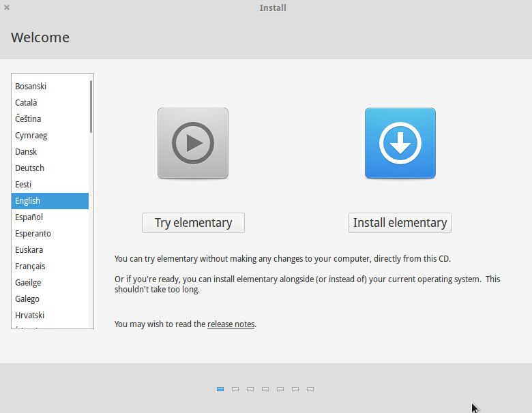Choose Esperanto as the language
Screen dimensions: 532x413
[x=50, y=233]
